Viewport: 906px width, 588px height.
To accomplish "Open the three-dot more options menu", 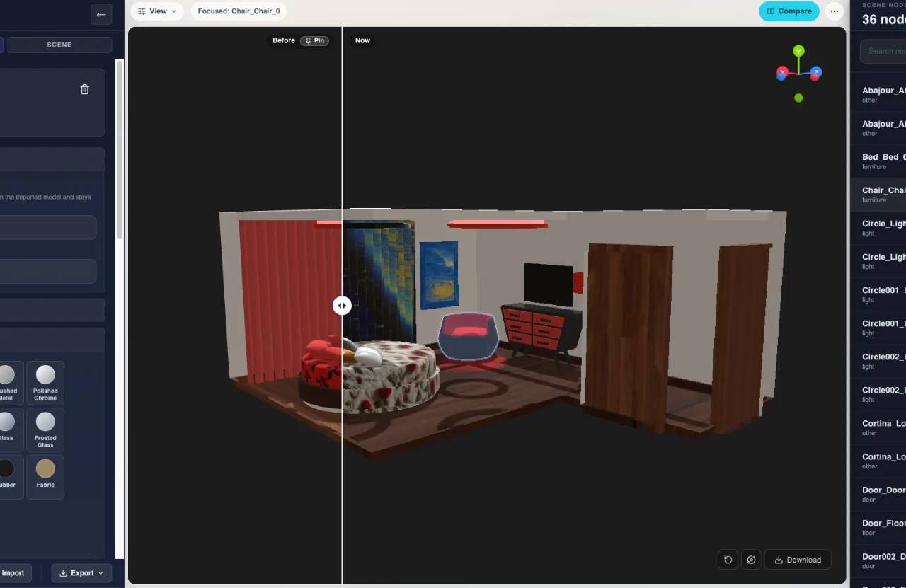I will (x=835, y=11).
